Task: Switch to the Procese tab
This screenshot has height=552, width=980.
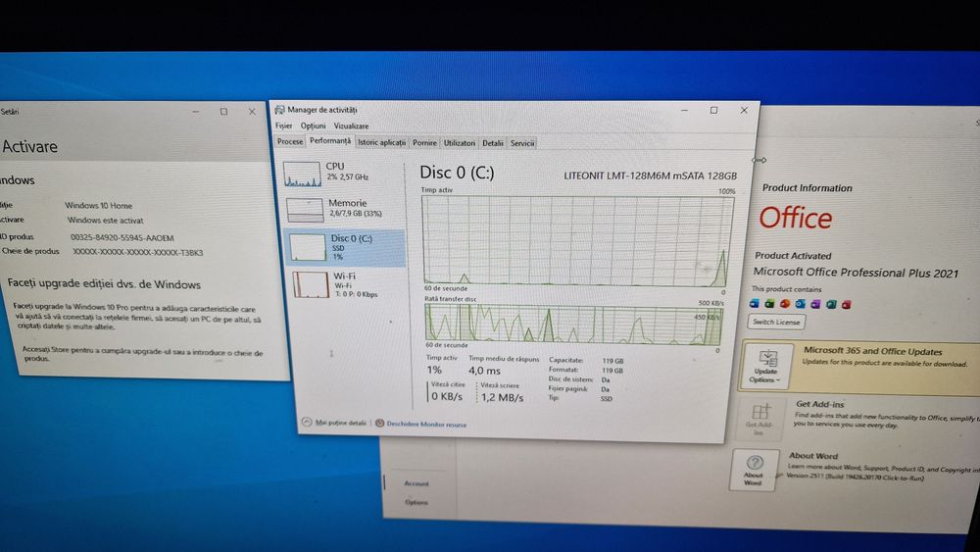Action: pyautogui.click(x=290, y=142)
